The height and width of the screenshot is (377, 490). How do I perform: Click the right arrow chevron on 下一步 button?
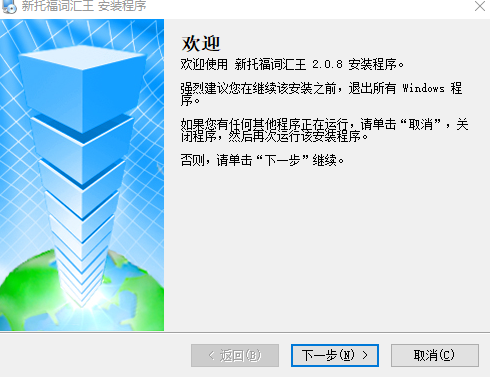(365, 355)
